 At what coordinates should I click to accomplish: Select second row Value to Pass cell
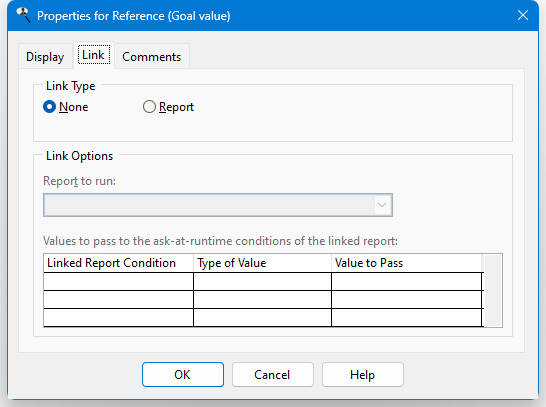click(x=406, y=299)
